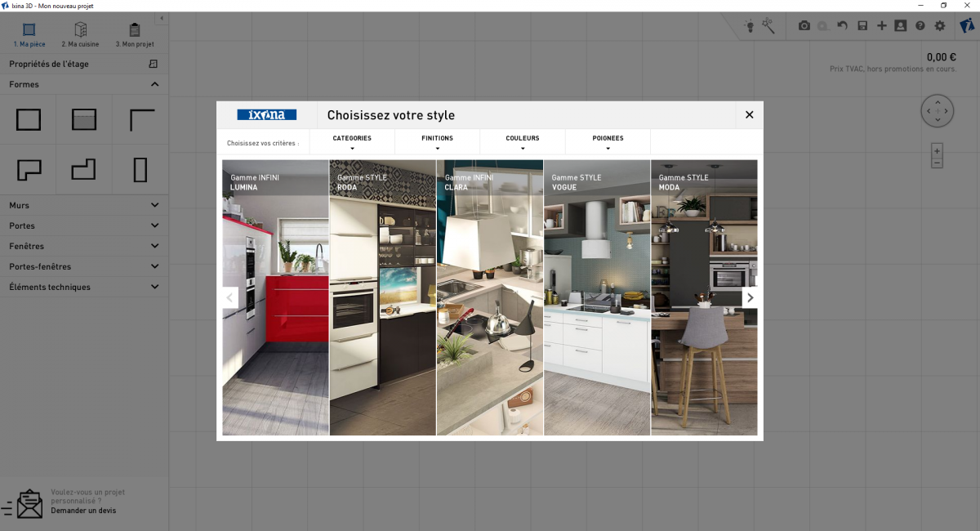Open settings gear icon
980x531 pixels.
point(940,26)
